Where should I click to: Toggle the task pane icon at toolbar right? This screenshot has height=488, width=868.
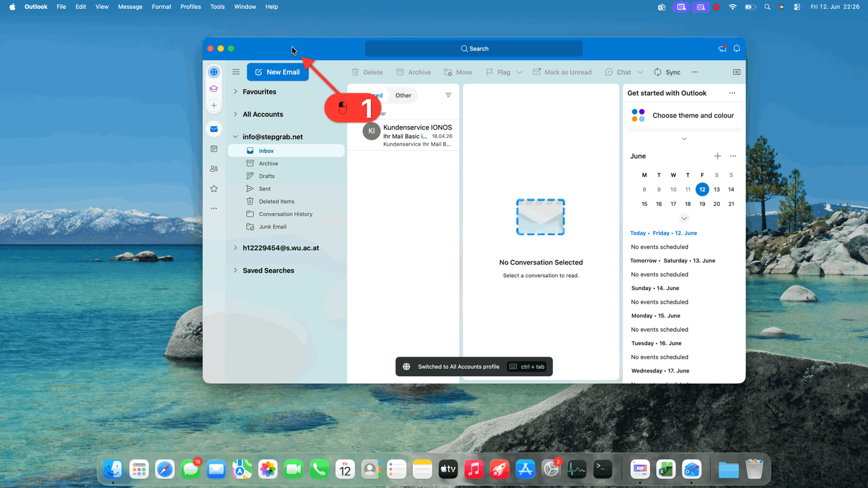pos(737,72)
